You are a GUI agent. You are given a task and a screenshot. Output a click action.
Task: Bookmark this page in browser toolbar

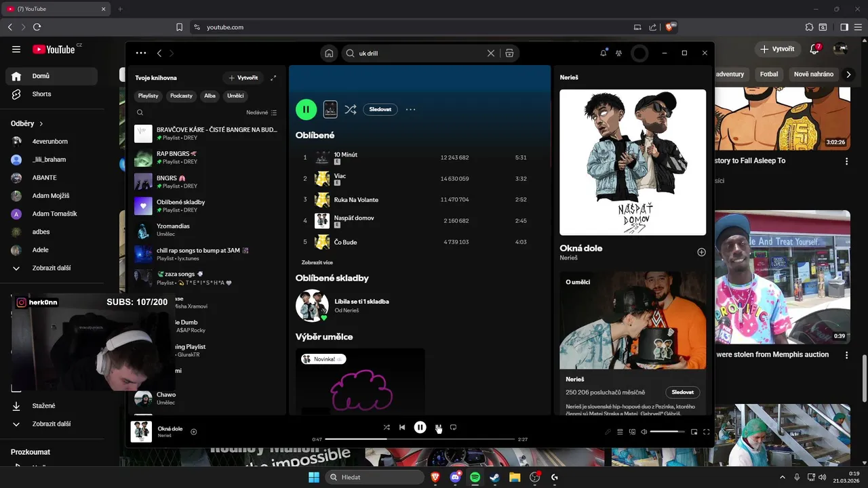tap(179, 27)
